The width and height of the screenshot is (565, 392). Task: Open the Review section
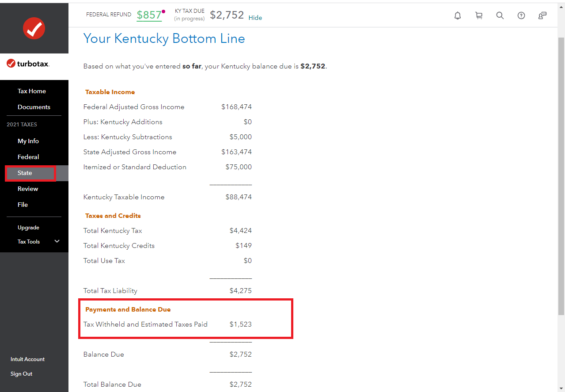pos(28,189)
